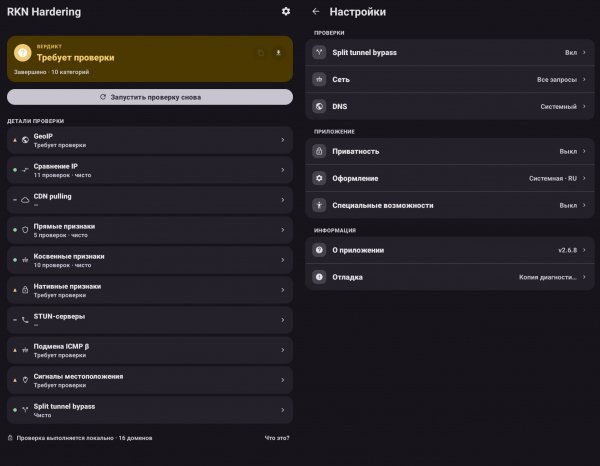Image resolution: width=600 pixels, height=466 pixels.
Task: Click the 10 проверок · чисто text
Action: (62, 265)
